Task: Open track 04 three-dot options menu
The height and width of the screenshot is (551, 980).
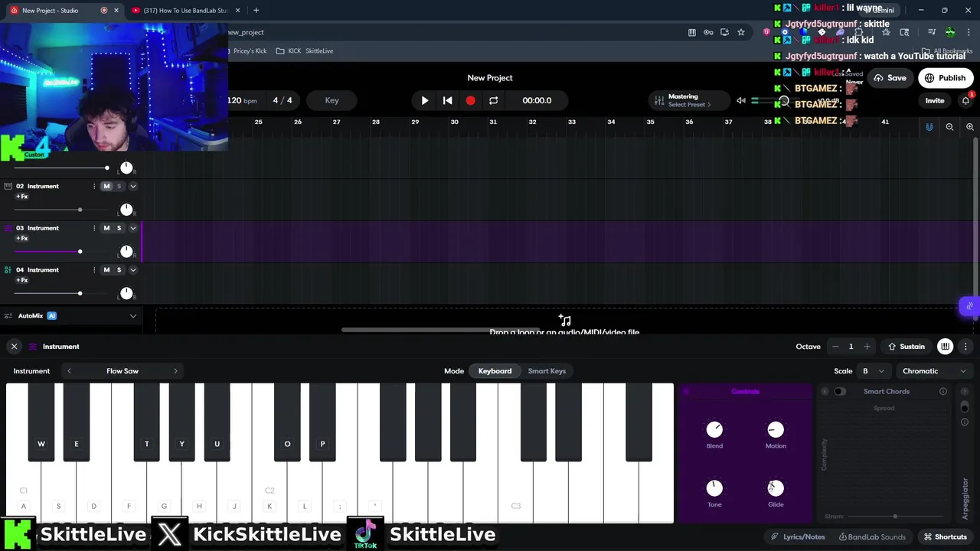Action: (94, 269)
